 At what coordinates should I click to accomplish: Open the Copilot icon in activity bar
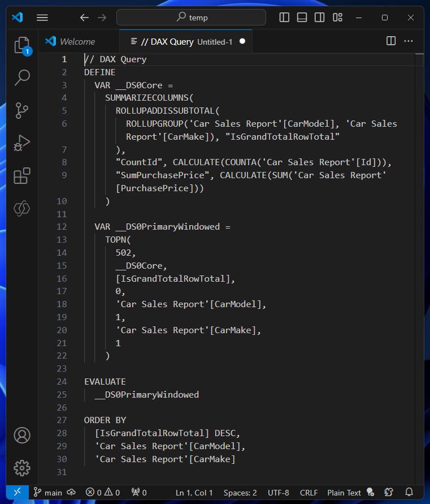[x=22, y=208]
